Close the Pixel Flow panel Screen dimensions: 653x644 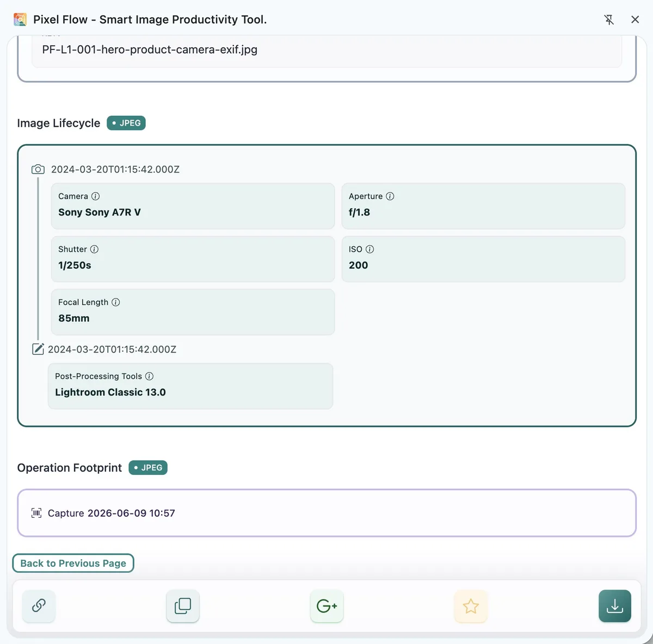[635, 20]
